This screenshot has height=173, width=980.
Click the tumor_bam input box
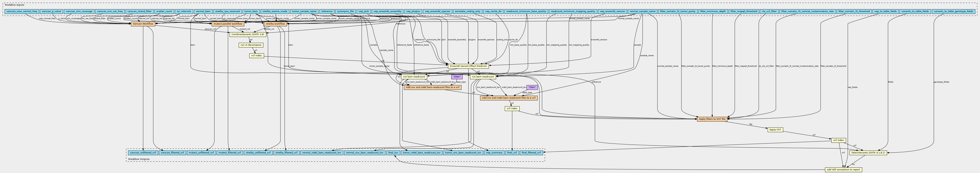[251, 11]
